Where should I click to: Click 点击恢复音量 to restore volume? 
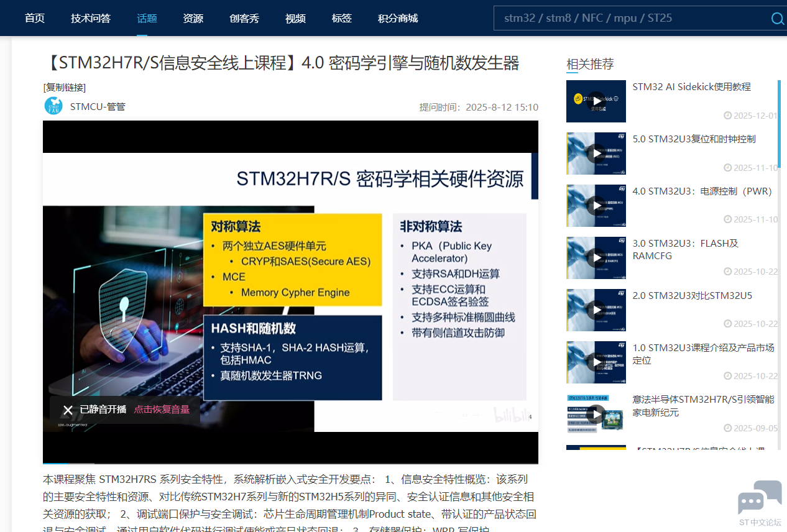tap(162, 410)
